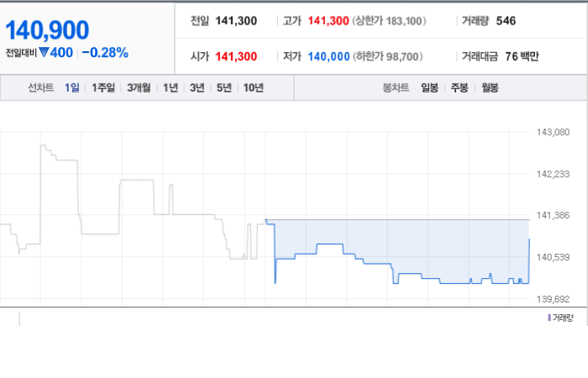Click the current price 140,900

pyautogui.click(x=47, y=30)
